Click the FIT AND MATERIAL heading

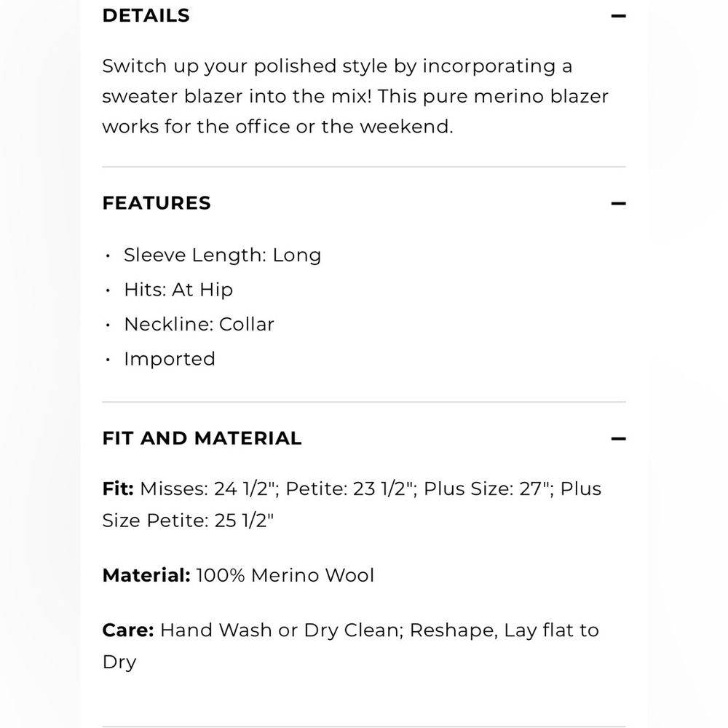202,438
